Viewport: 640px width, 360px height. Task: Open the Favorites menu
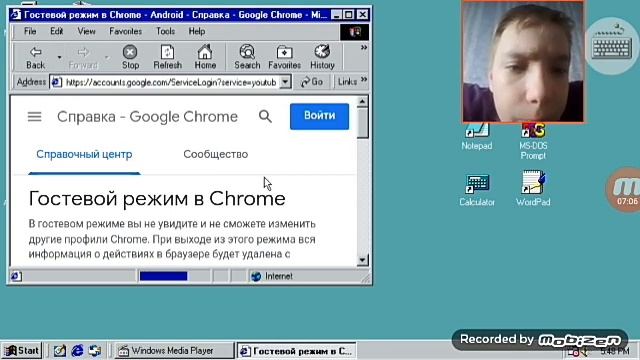point(125,31)
